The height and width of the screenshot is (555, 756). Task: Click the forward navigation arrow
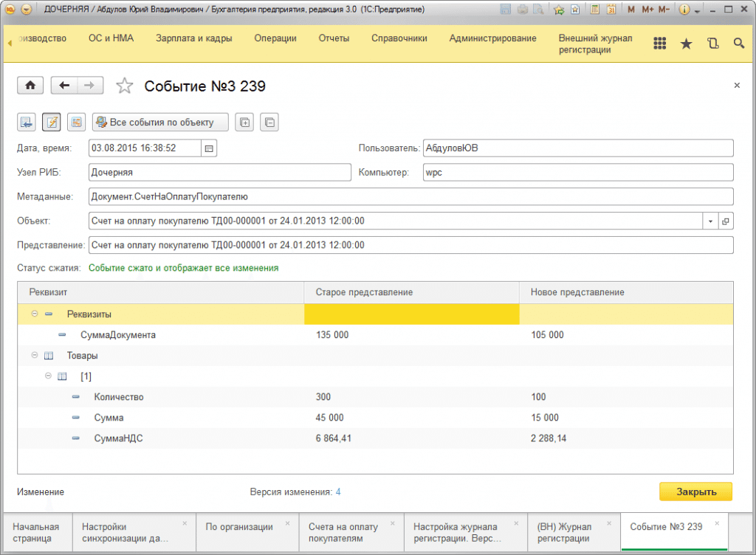point(89,86)
